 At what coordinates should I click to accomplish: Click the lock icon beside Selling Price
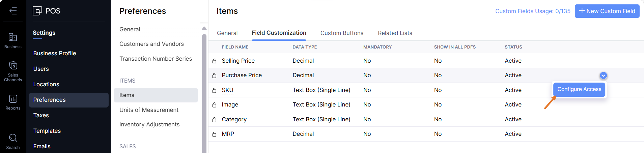tap(214, 61)
